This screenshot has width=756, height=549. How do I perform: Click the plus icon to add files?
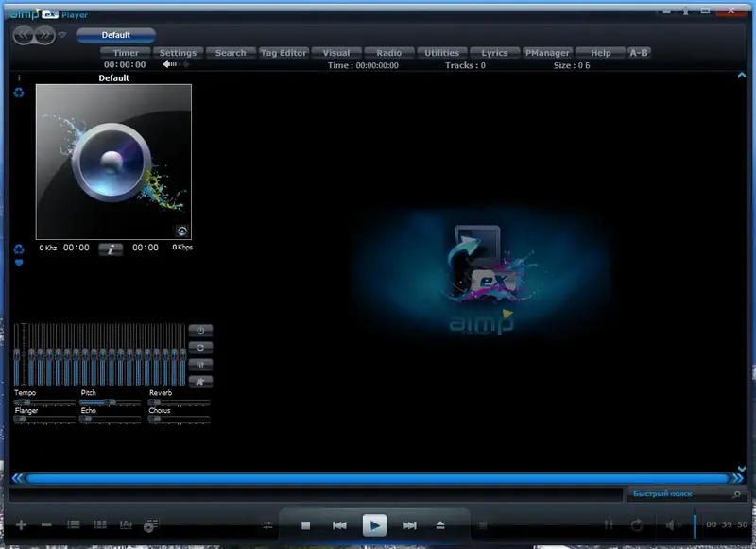tap(21, 524)
